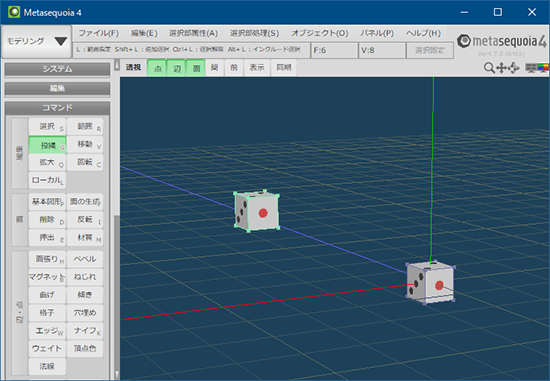Choose the 押出 (Extrude) command
Image resolution: width=550 pixels, height=381 pixels.
[47, 238]
